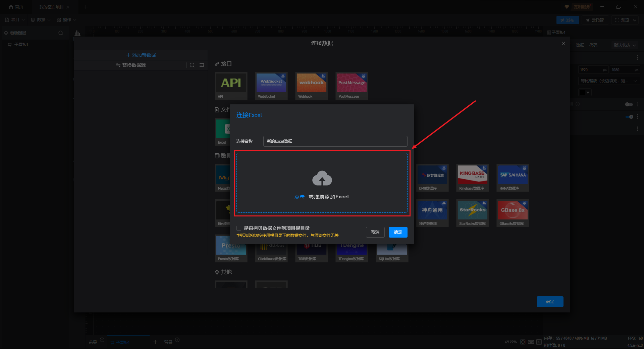Select the StarRocks database tile
Image resolution: width=644 pixels, height=349 pixels.
[x=472, y=210]
